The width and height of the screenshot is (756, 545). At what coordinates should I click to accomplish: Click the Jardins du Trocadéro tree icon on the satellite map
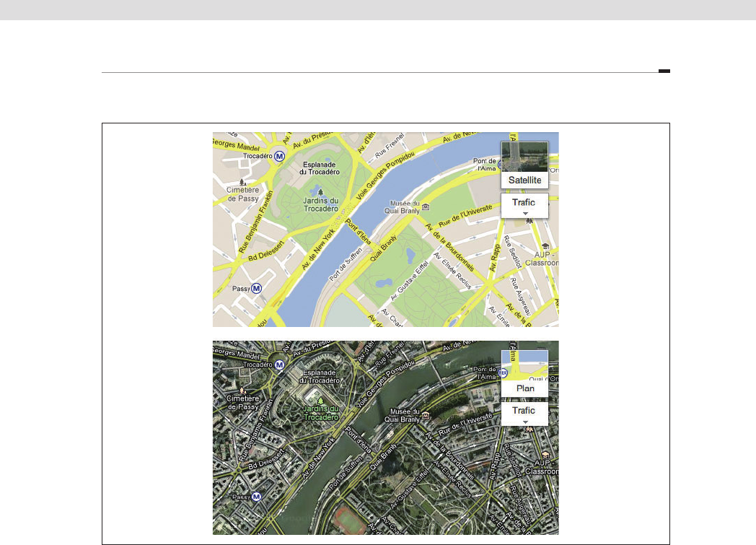tap(320, 401)
